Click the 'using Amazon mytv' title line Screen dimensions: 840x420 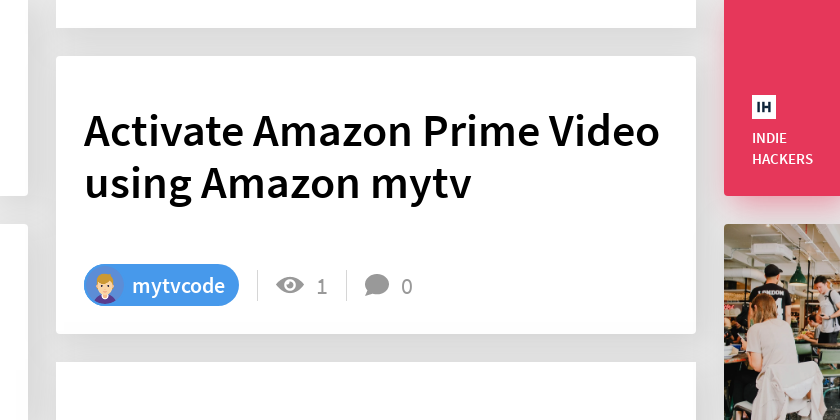278,183
